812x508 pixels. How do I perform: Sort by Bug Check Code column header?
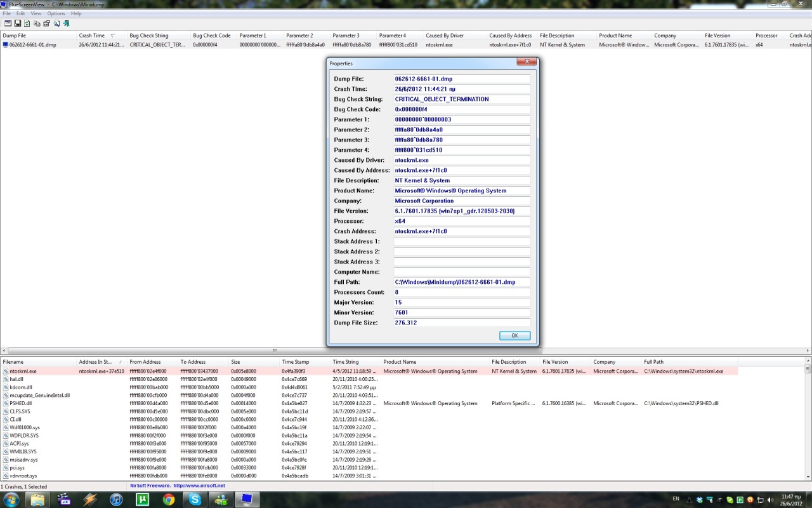pyautogui.click(x=214, y=36)
